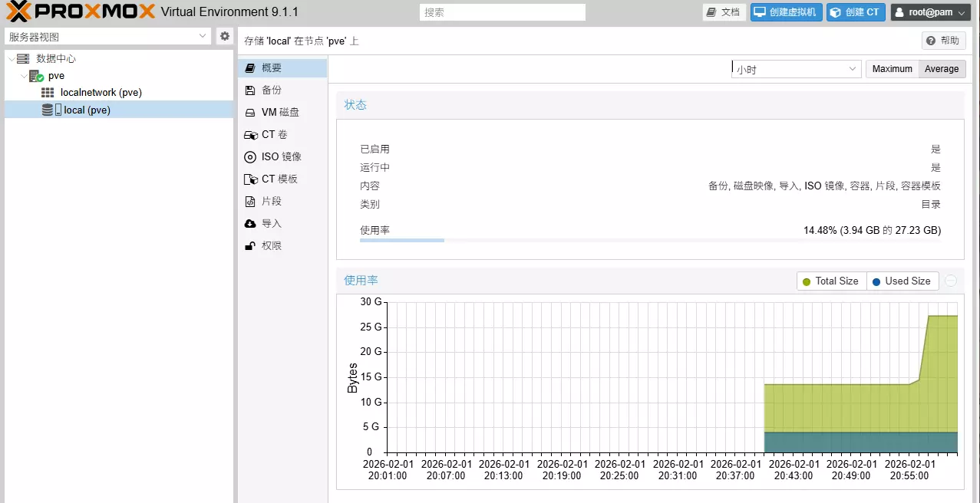Click the gear icon beside server view selector

click(x=224, y=36)
